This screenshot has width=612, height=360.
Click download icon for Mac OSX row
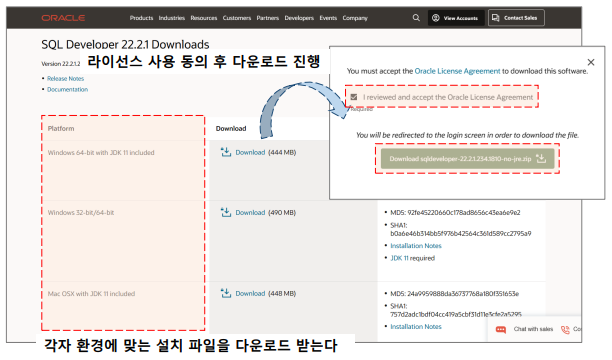point(226,293)
